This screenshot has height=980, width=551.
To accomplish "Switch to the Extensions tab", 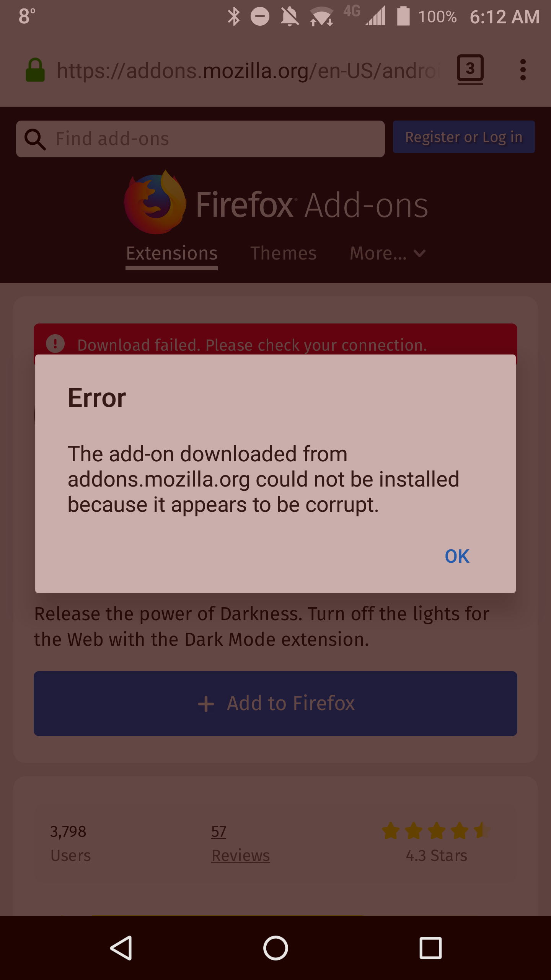I will click(172, 253).
